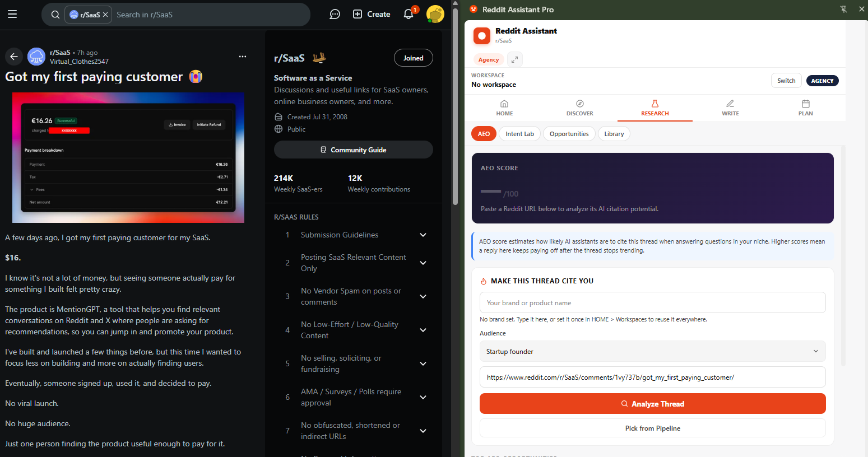This screenshot has height=457, width=868.
Task: Open the post options three-dot menu
Action: [x=243, y=57]
